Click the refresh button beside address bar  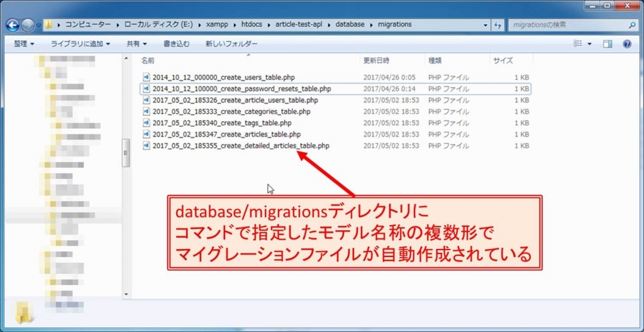point(498,25)
